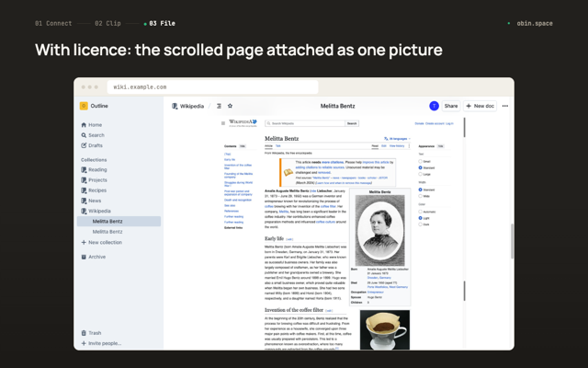This screenshot has height=368, width=588.
Task: Click the wiki.example.com address bar
Action: pos(212,87)
